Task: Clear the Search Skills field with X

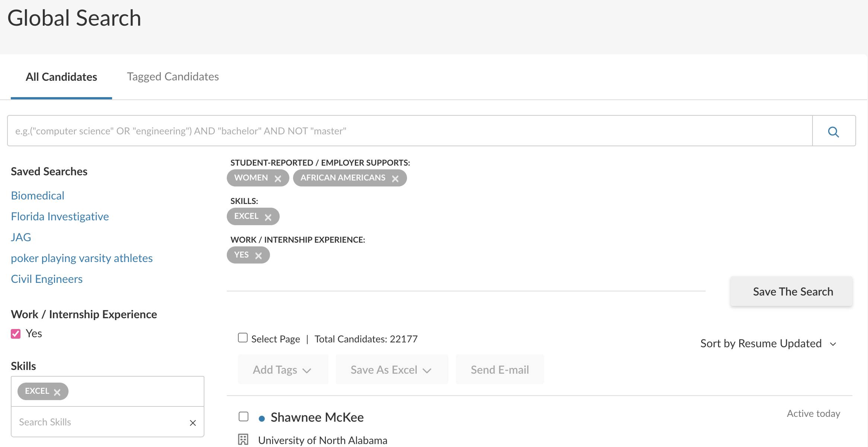Action: [x=193, y=423]
